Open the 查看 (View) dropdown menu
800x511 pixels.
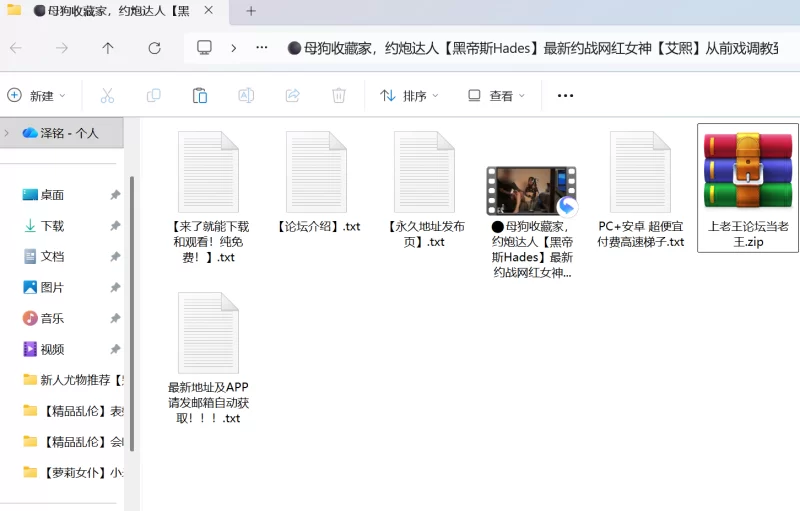coord(496,96)
